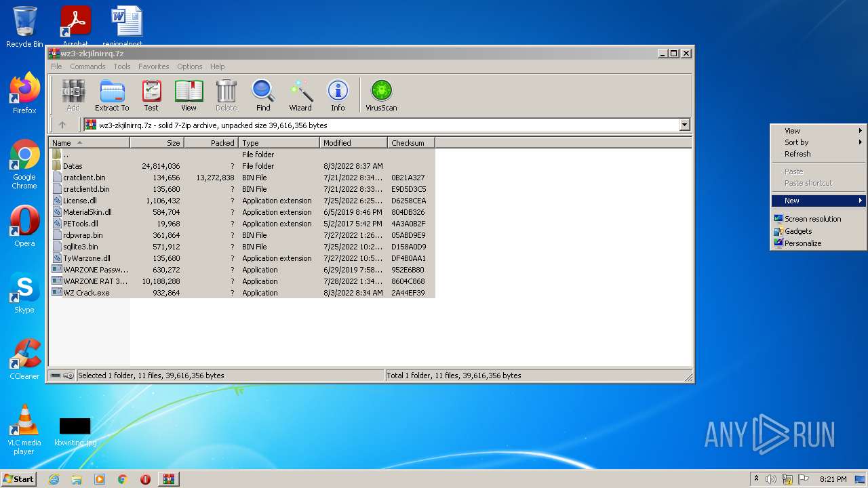
Task: Expand the archive path dropdown
Action: point(684,125)
